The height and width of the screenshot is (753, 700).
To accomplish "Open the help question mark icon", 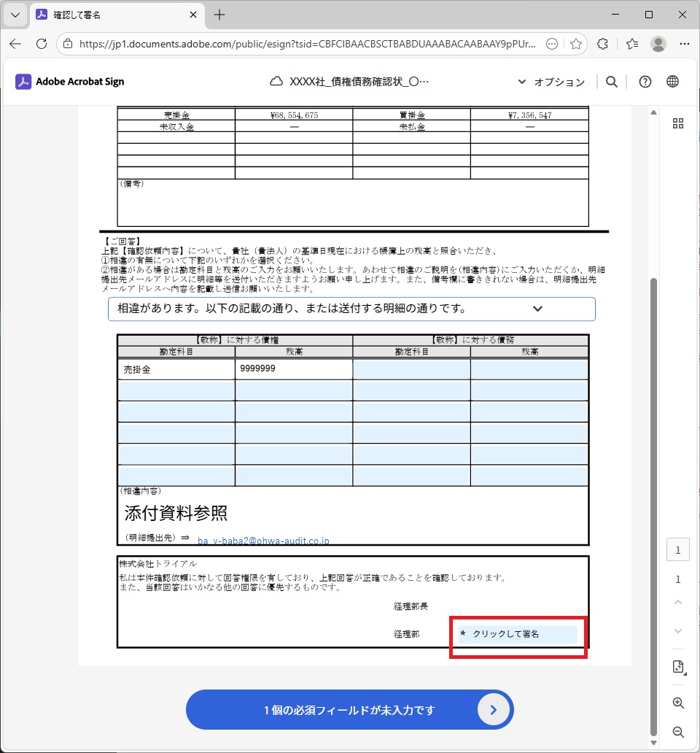I will [x=645, y=82].
